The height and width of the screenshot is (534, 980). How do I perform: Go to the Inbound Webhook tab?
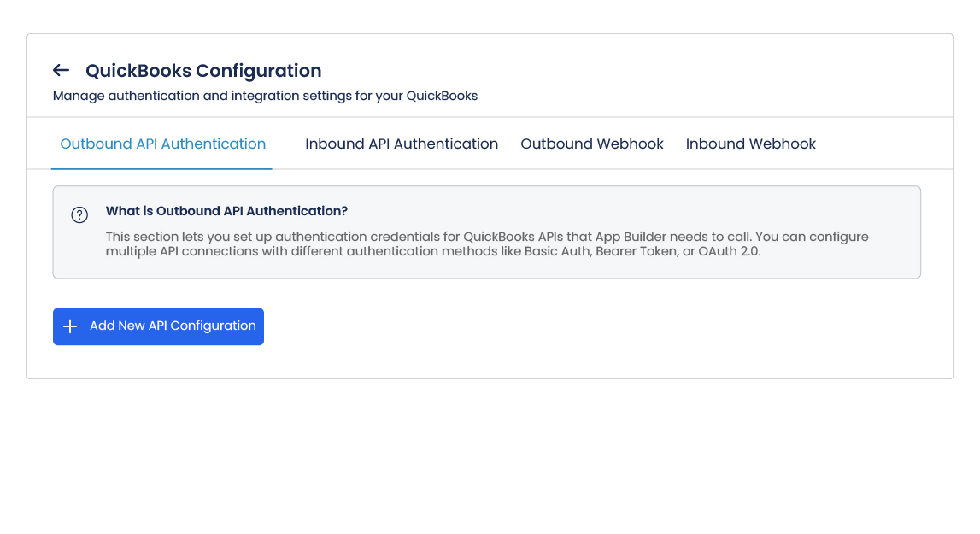(x=750, y=144)
